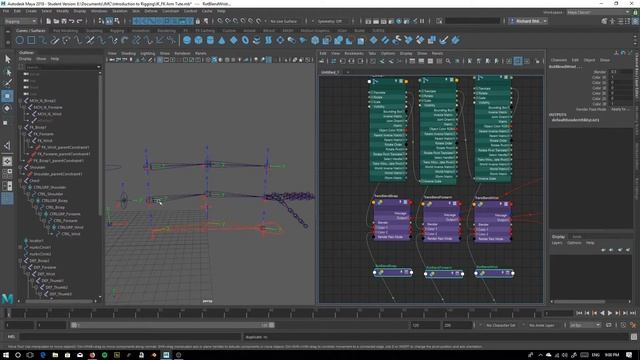Select the Untitled_1 Node Editor tab

(330, 72)
